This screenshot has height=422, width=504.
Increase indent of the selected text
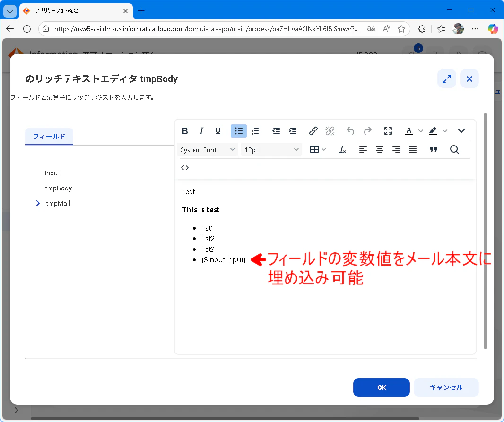(x=293, y=131)
